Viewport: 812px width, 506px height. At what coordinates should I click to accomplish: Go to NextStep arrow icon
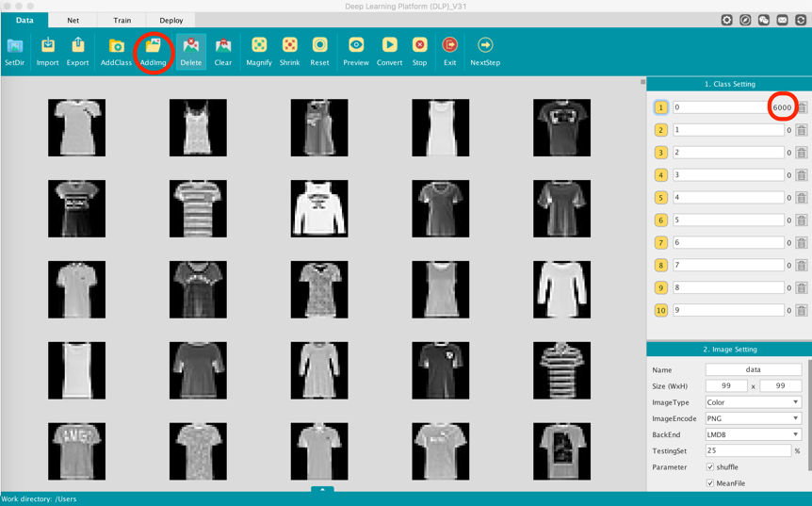pos(485,46)
